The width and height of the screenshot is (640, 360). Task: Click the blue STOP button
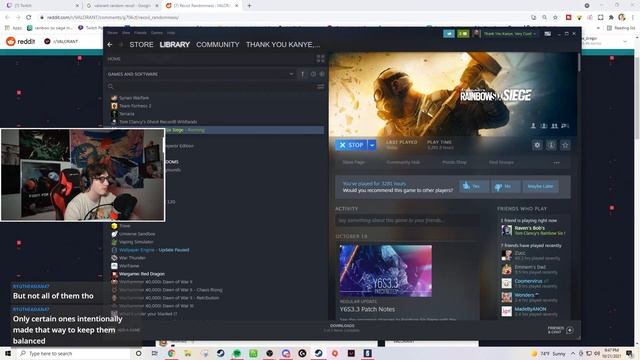351,145
